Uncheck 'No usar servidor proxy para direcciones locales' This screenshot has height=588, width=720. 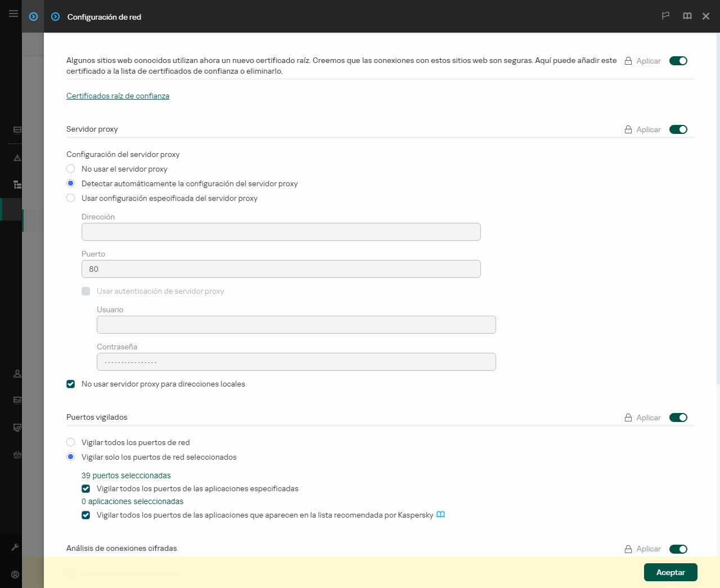click(x=70, y=384)
